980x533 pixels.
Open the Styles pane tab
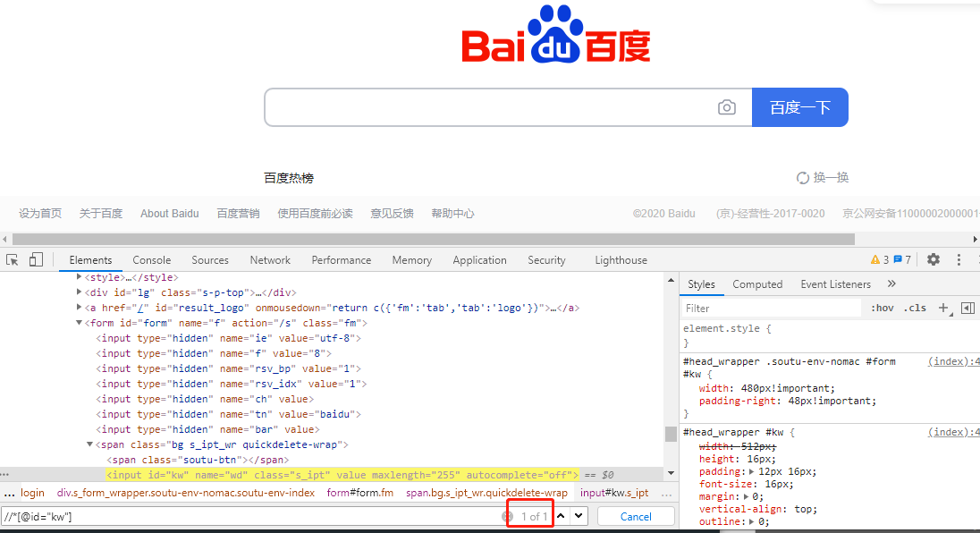[x=701, y=284]
